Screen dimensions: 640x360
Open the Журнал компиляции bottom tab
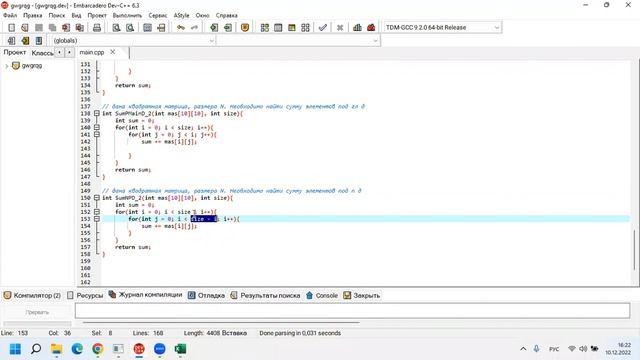click(x=146, y=295)
